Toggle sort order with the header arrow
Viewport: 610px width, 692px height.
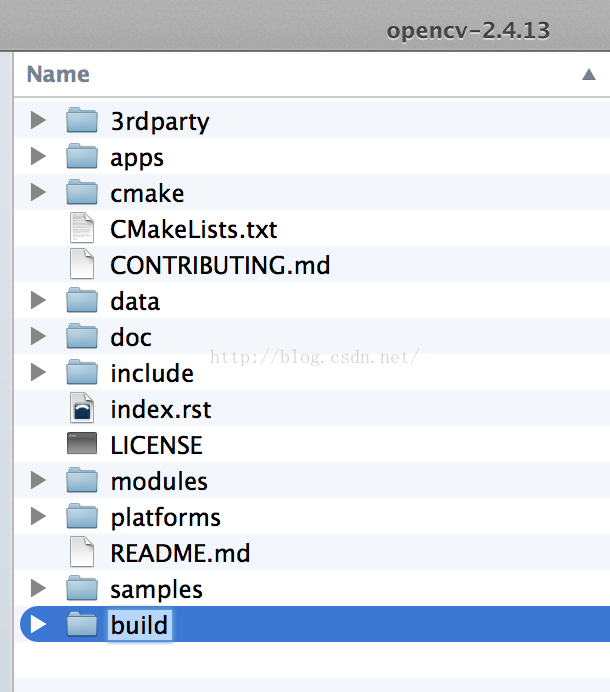click(589, 74)
